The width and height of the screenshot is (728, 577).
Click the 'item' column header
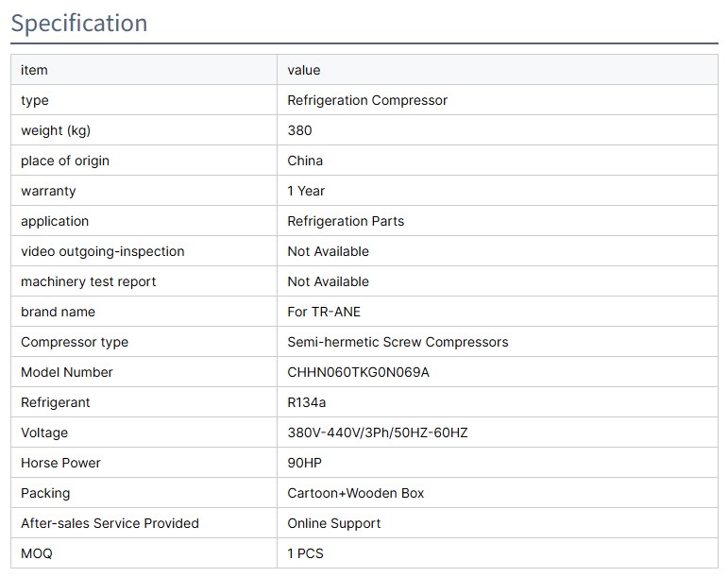34,70
